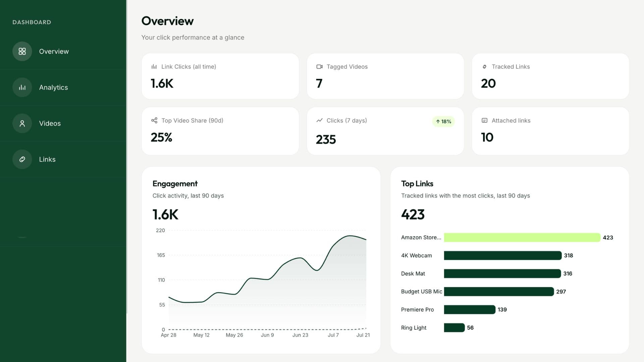Click the 297 value next to Budget USB Mic
This screenshot has width=644, height=362.
click(x=561, y=292)
